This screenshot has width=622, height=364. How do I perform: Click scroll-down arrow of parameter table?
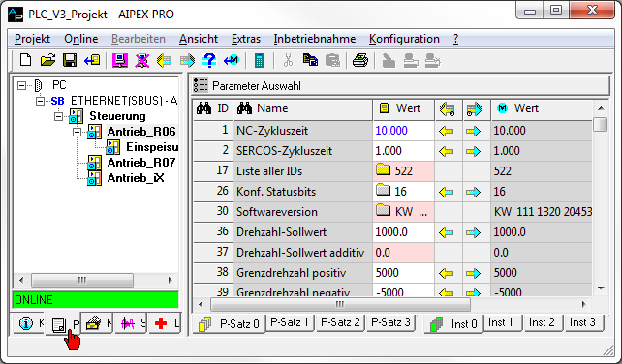601,288
